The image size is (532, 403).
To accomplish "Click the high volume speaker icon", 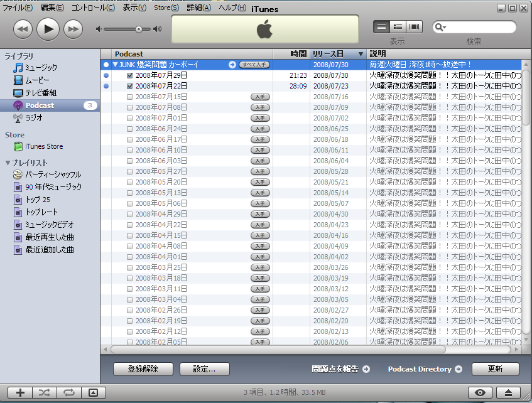I will pos(157,29).
